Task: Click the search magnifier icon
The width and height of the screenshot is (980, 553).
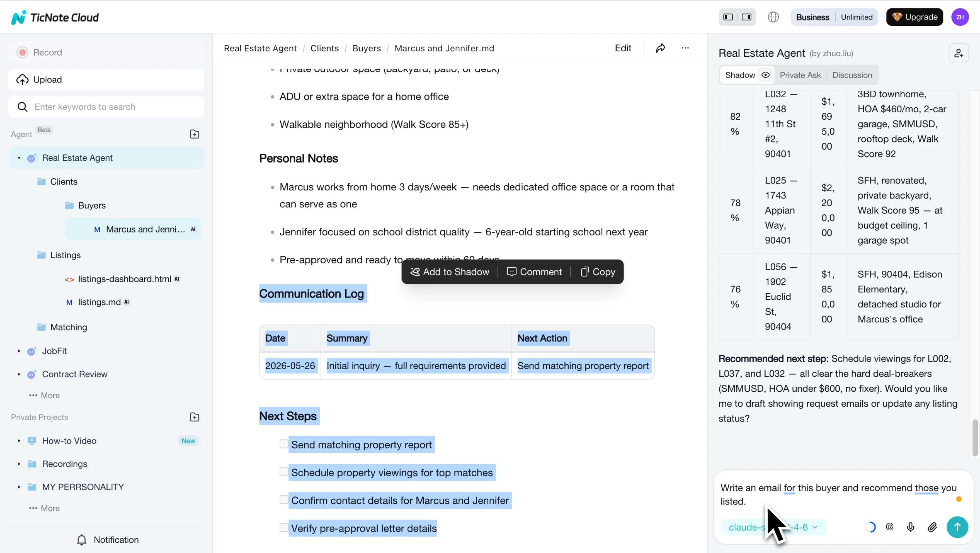Action: [x=22, y=107]
